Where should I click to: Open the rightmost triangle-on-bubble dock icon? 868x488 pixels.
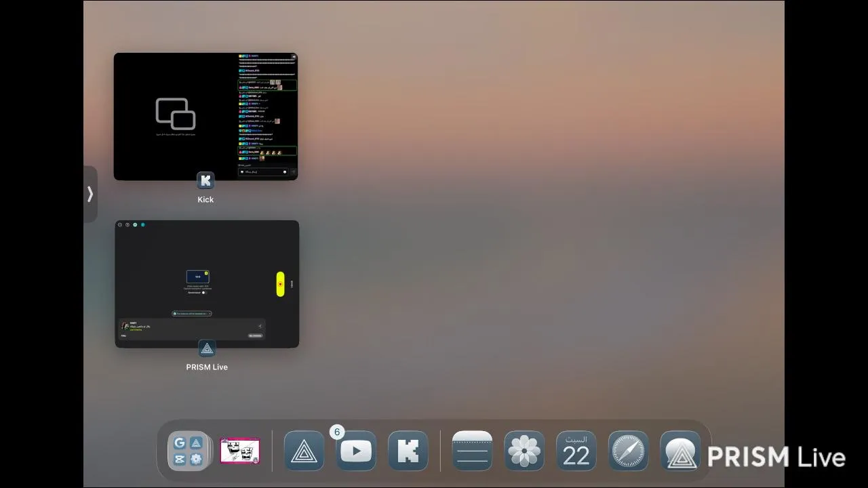coord(681,451)
